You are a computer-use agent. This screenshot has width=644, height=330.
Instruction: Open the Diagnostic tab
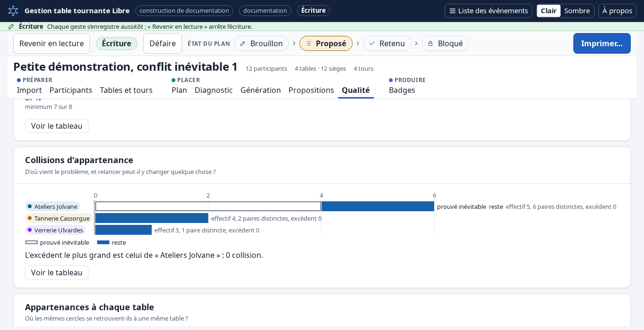(214, 90)
